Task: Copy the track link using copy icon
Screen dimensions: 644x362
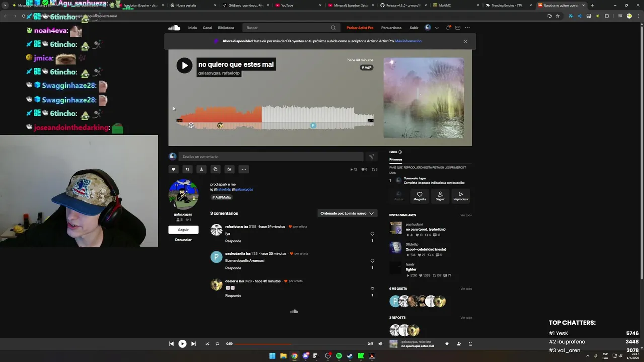Action: point(215,169)
